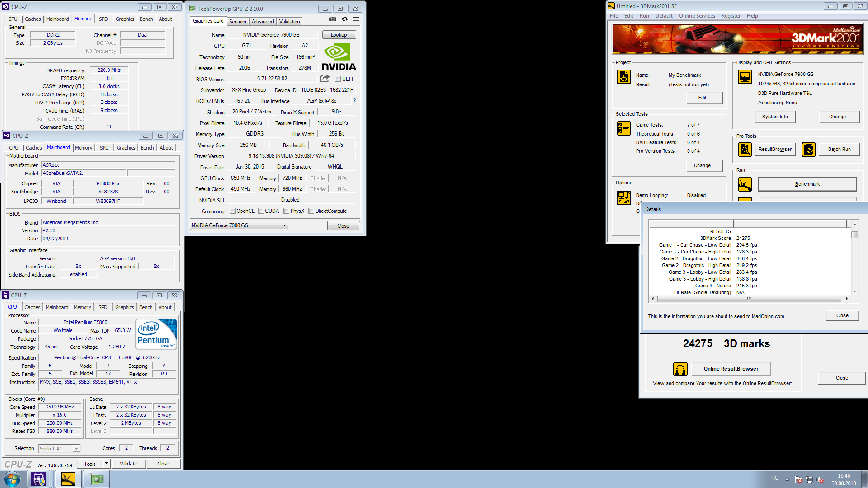Click the GPU-Z taskbar icon

coord(96,479)
